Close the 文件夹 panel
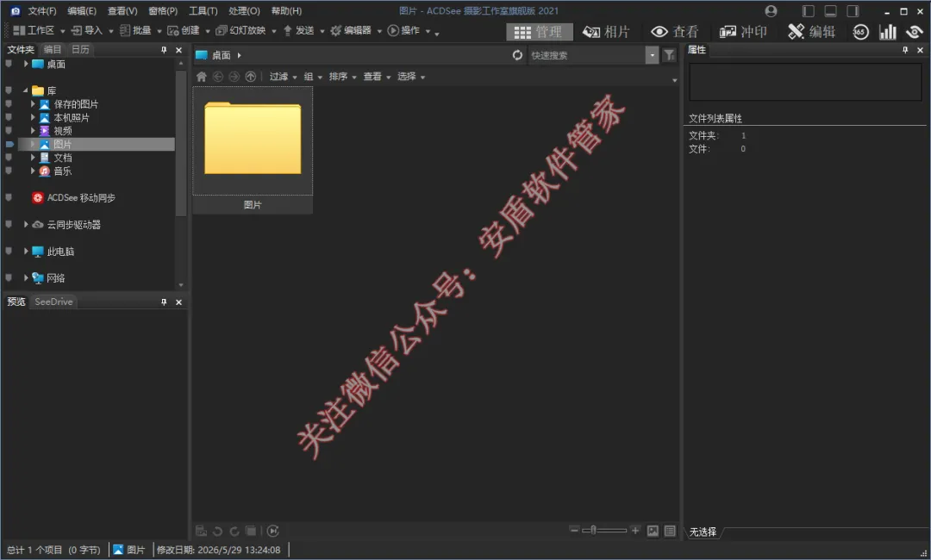Viewport: 931px width, 560px height. [x=178, y=50]
